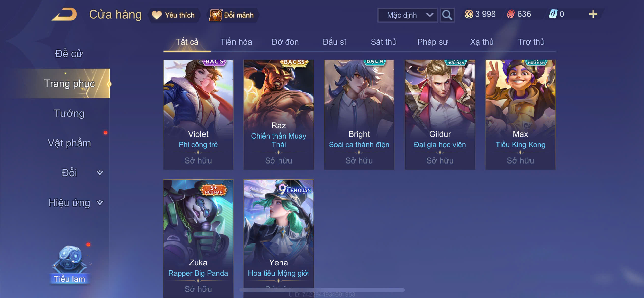Open the Tiểu lam robot assistant icon
This screenshot has height=298, width=644.
point(69,264)
